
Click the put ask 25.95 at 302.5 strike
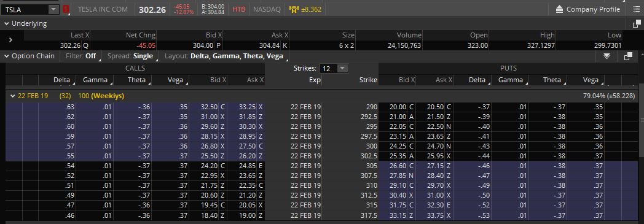pos(435,156)
